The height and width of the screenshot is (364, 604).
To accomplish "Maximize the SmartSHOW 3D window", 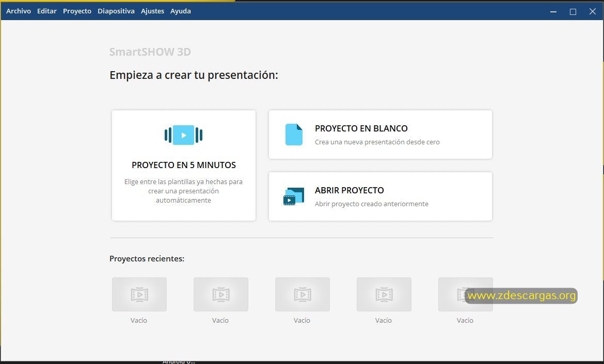I will [573, 11].
